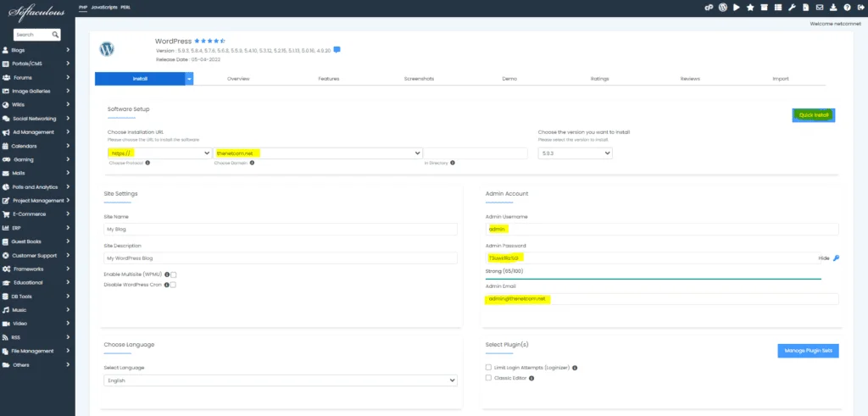This screenshot has height=416, width=868.
Task: Click the key icon to generate password
Action: pyautogui.click(x=836, y=258)
